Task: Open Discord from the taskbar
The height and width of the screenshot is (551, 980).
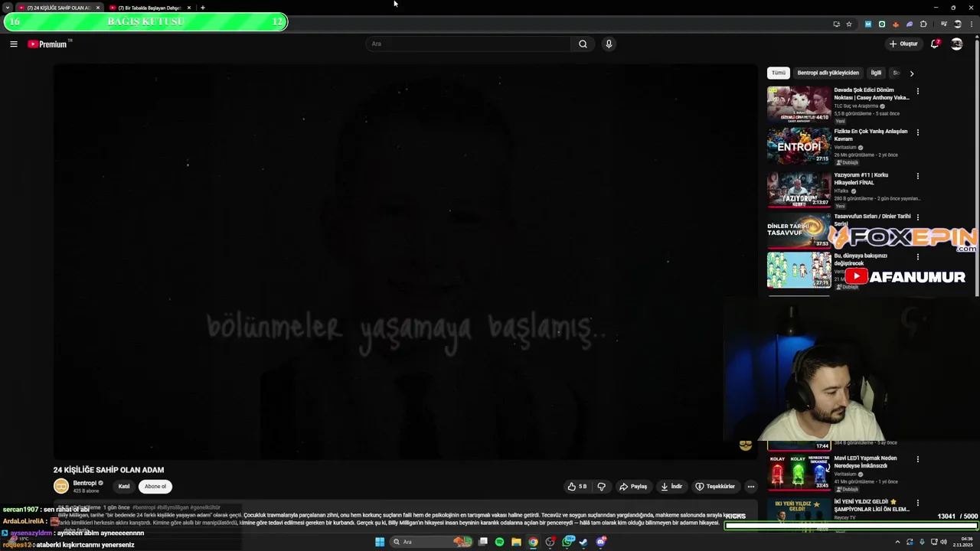Action: (601, 542)
